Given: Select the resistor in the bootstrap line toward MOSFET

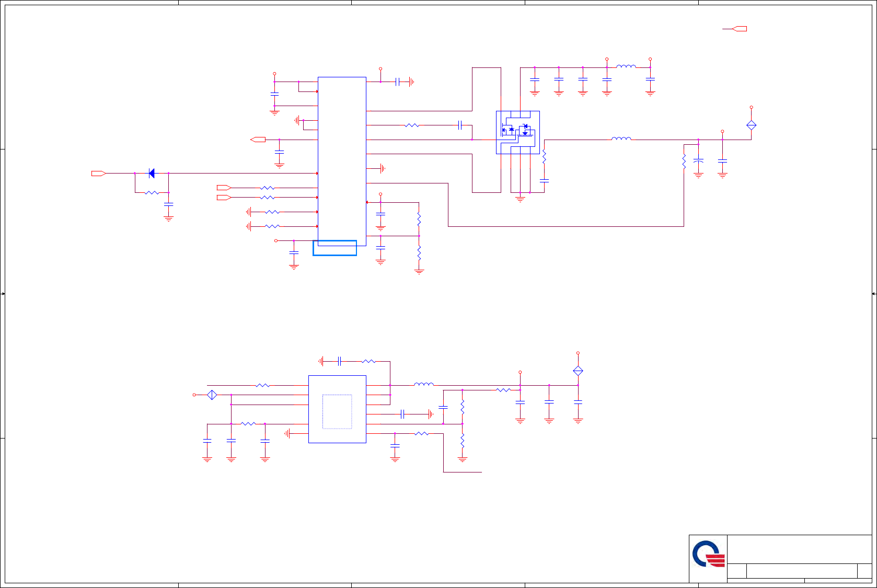Looking at the screenshot, I should coord(412,125).
